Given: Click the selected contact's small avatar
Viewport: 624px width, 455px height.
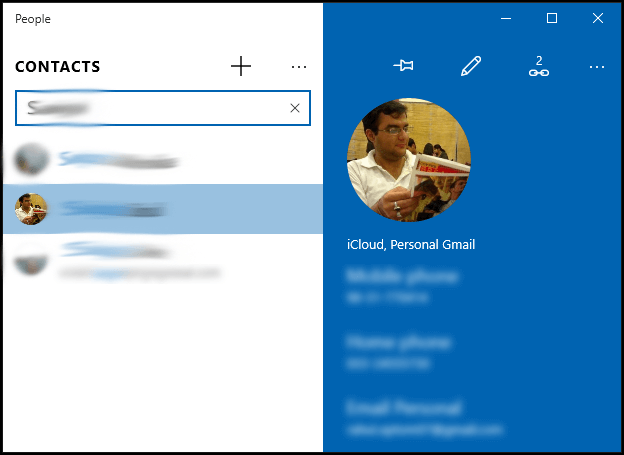Looking at the screenshot, I should [31, 209].
